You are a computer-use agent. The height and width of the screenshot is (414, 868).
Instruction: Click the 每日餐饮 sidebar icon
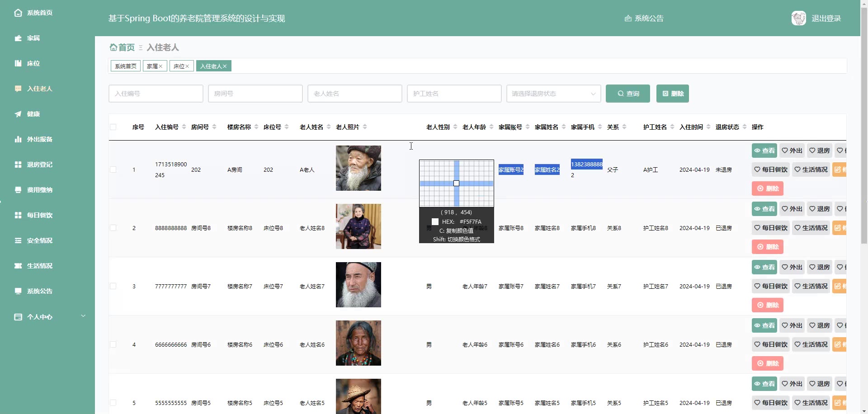[18, 215]
